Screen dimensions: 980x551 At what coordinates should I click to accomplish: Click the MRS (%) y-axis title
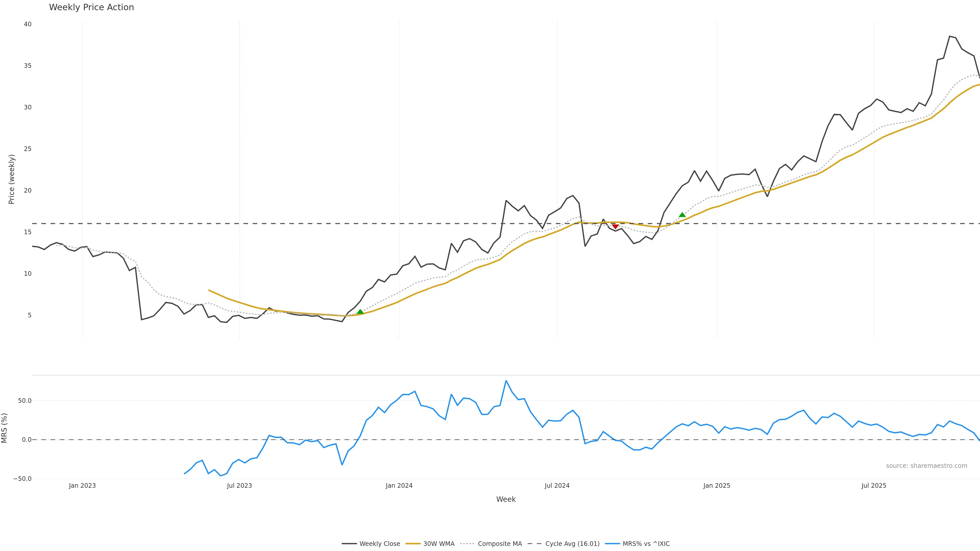click(x=4, y=428)
